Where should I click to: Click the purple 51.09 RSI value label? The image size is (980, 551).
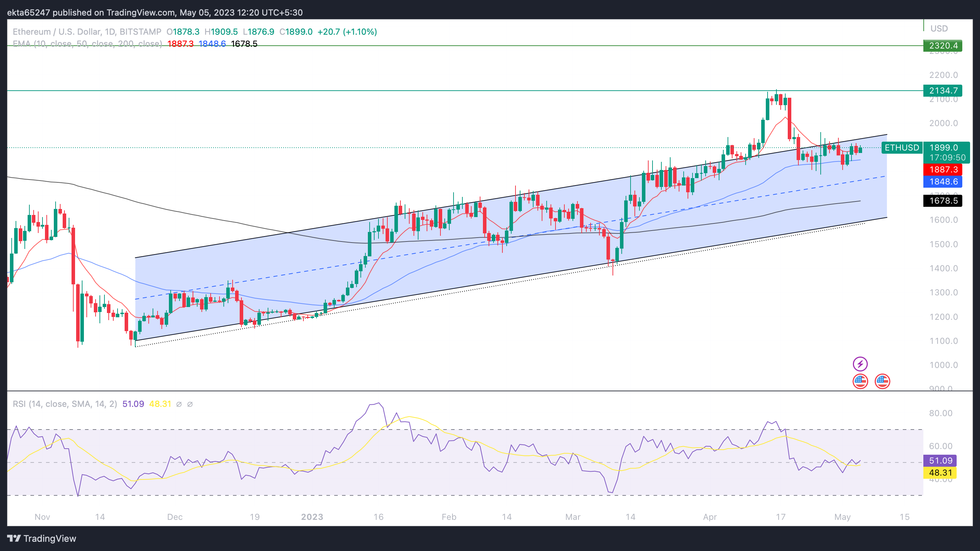(x=940, y=461)
